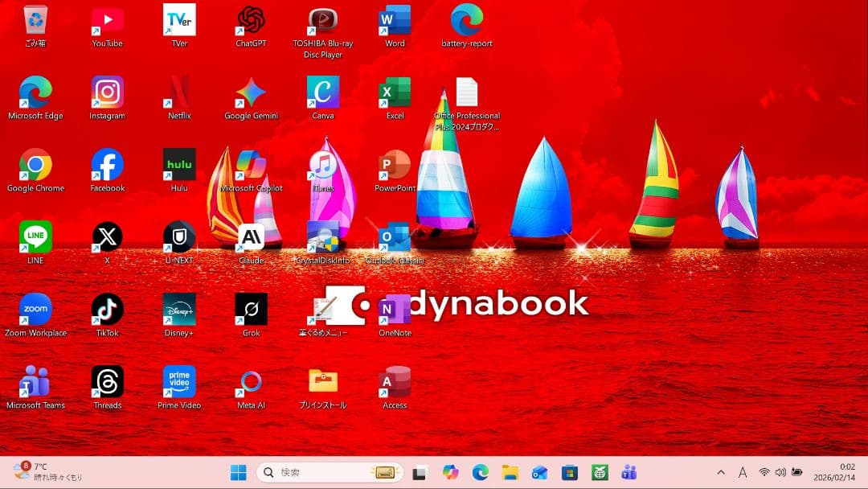Open Task View from the taskbar
The height and width of the screenshot is (489, 868).
point(420,473)
